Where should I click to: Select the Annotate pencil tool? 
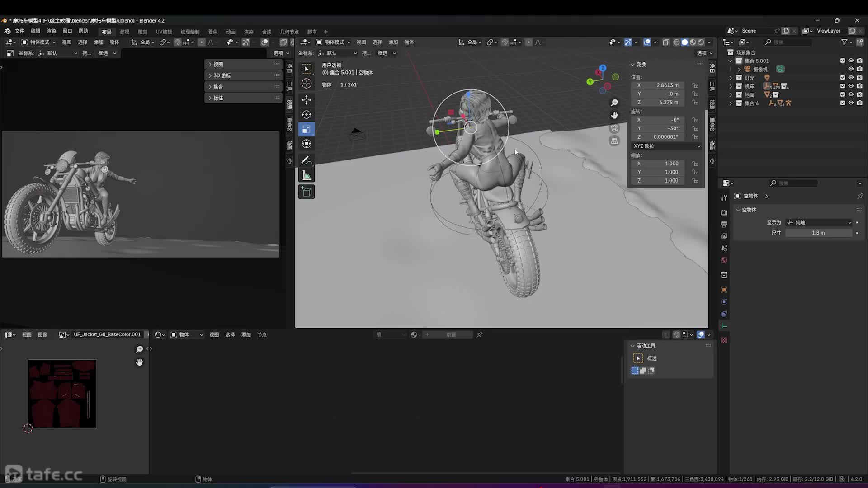point(307,161)
